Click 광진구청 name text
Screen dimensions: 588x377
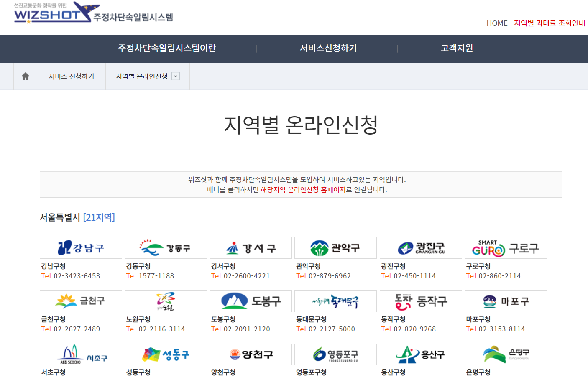tap(394, 266)
